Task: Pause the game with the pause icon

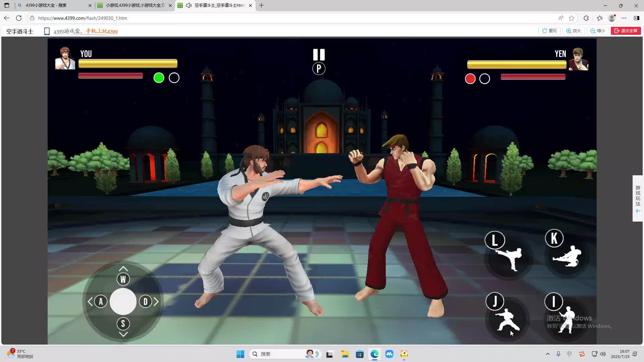Action: 319,55
